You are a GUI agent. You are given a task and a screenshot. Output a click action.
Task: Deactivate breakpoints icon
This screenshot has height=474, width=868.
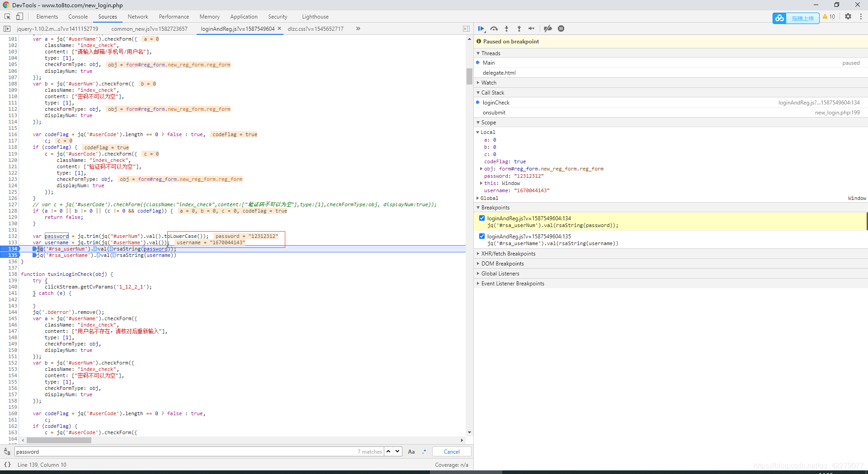tap(548, 28)
